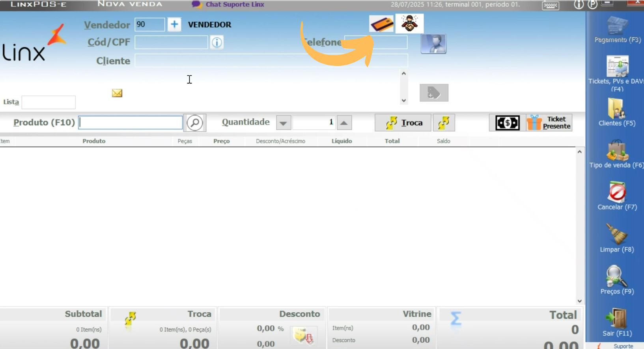Viewport: 644px width, 349px height.
Task: Click the circled P icon in title bar
Action: tap(592, 4)
